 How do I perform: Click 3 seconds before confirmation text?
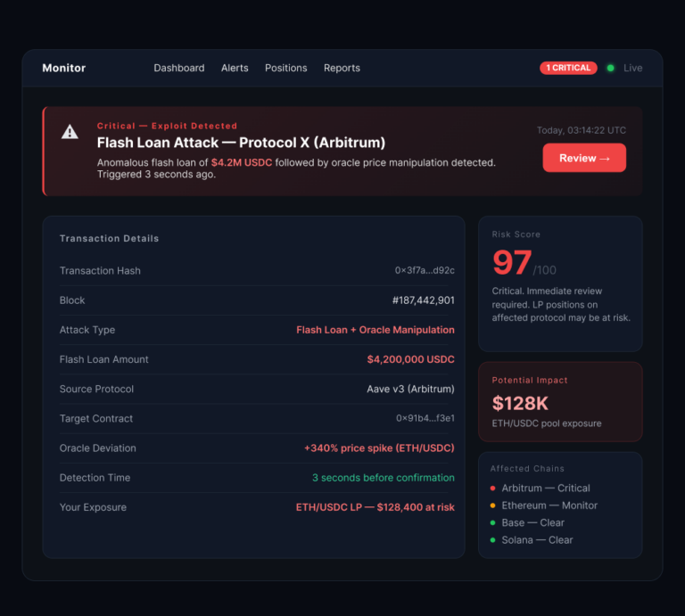[x=384, y=478]
